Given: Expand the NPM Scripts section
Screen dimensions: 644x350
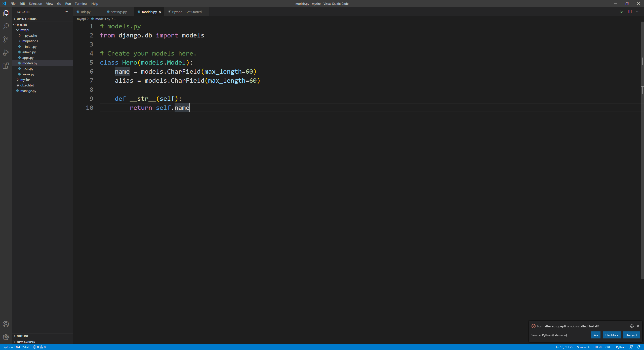Looking at the screenshot, I should coord(42,341).
